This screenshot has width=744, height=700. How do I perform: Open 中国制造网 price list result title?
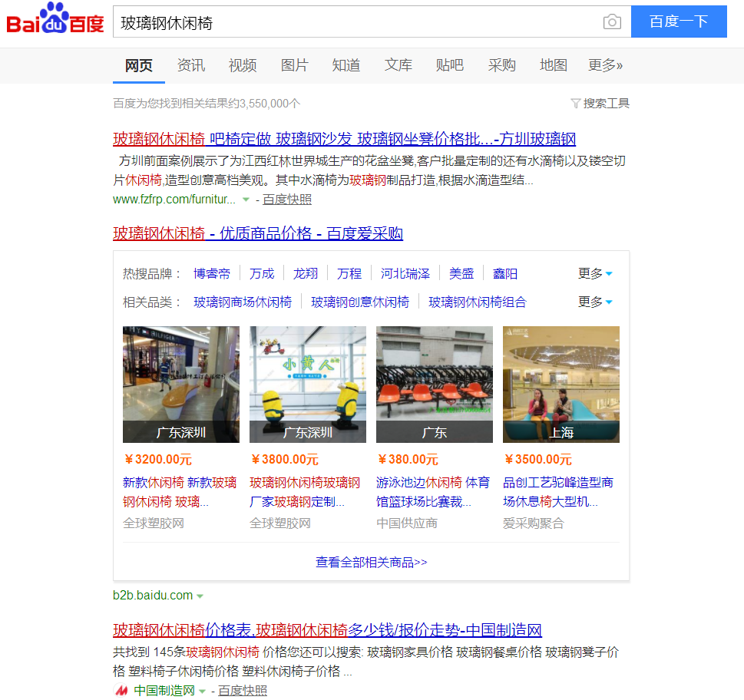point(327,630)
